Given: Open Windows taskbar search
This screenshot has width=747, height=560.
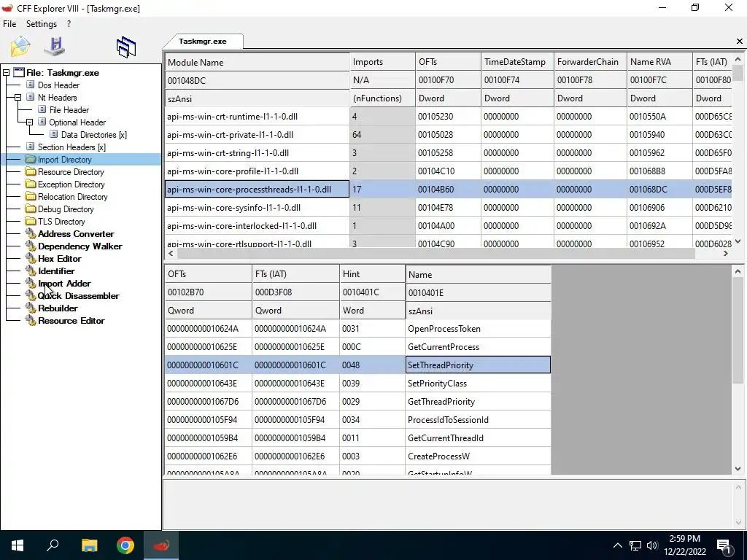Looking at the screenshot, I should coord(53,545).
